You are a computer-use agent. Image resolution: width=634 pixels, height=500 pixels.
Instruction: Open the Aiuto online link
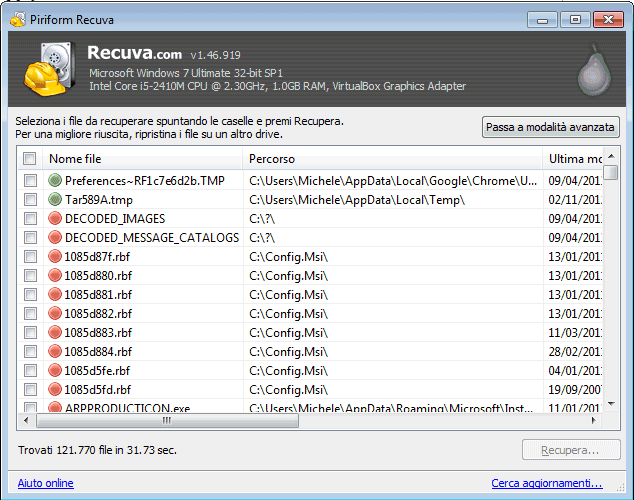45,483
